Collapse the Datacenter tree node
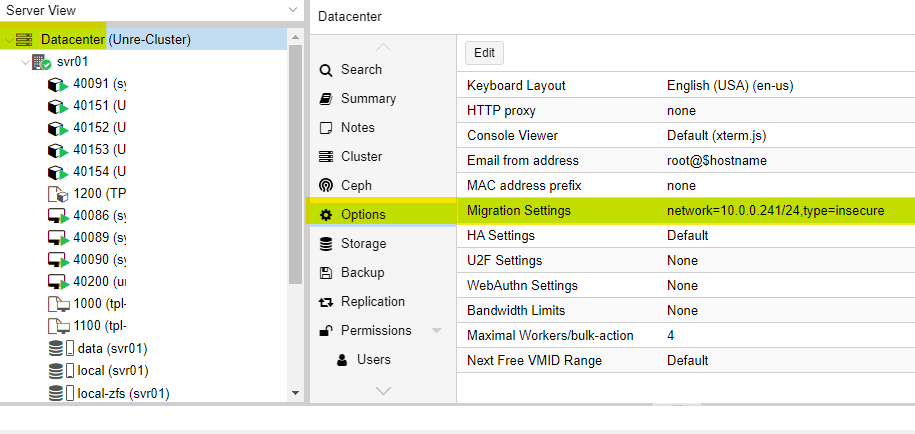 8,40
